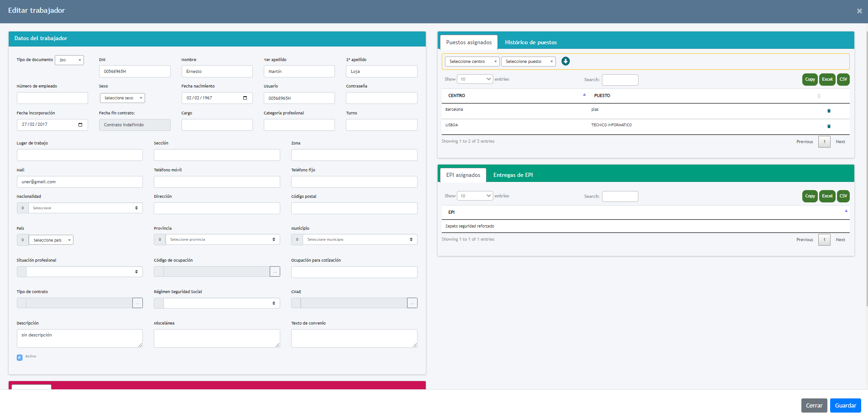The image size is (868, 413).
Task: Change entries count in EPI table
Action: pos(475,196)
